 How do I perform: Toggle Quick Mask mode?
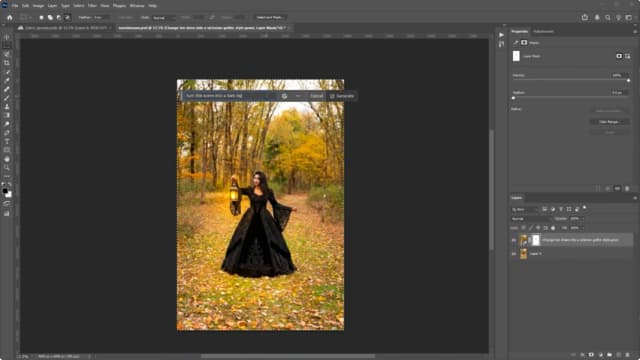coord(7,203)
